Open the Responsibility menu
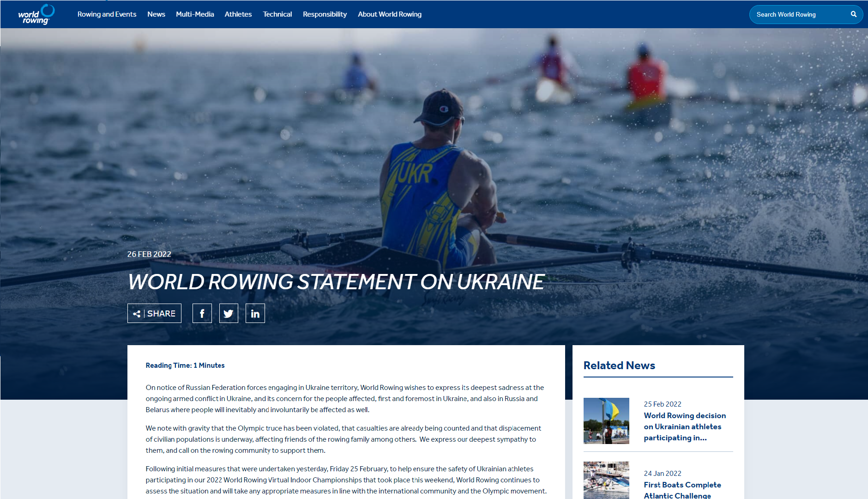The image size is (868, 499). 325,14
